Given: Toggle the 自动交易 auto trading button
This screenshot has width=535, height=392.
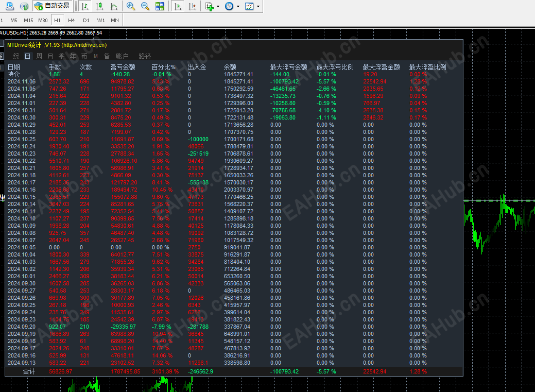Looking at the screenshot, I should point(51,6).
